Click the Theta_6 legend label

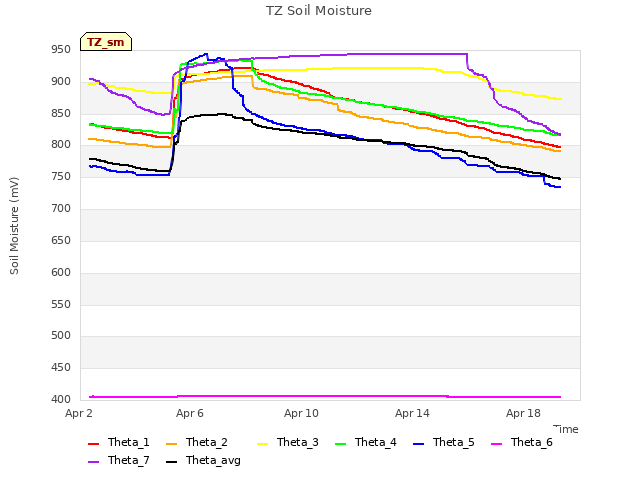coord(531,442)
